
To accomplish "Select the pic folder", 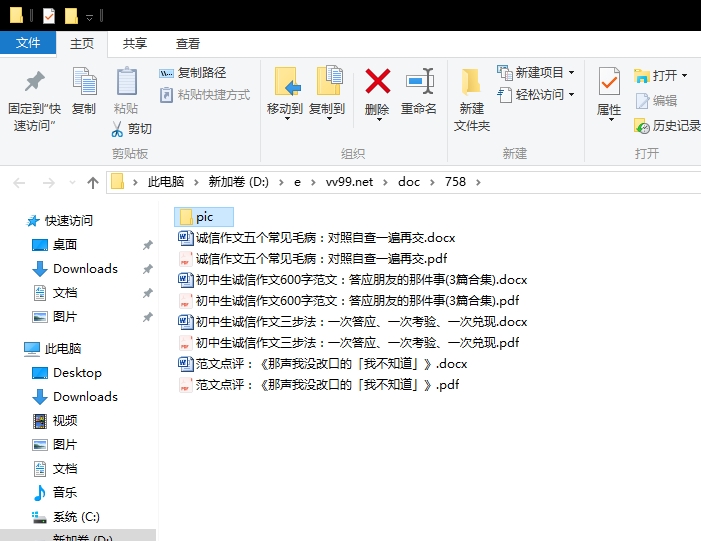I will point(204,217).
